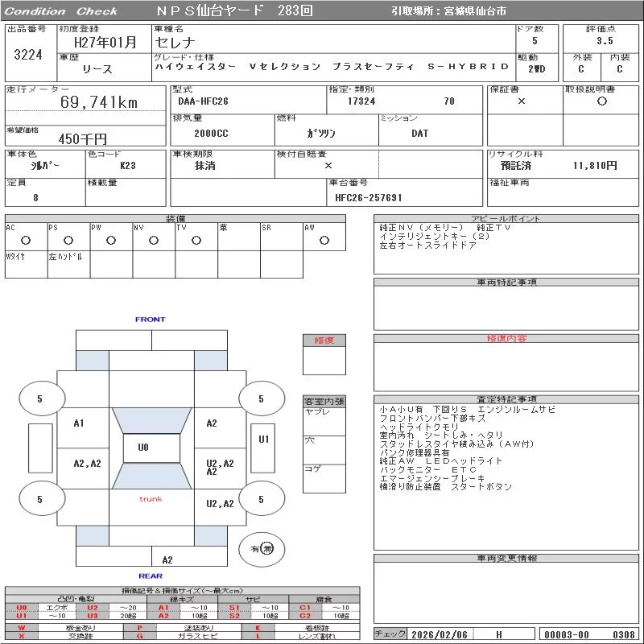This screenshot has width=644, height=644.
Task: Click the classification number 70
Action: 449,101
